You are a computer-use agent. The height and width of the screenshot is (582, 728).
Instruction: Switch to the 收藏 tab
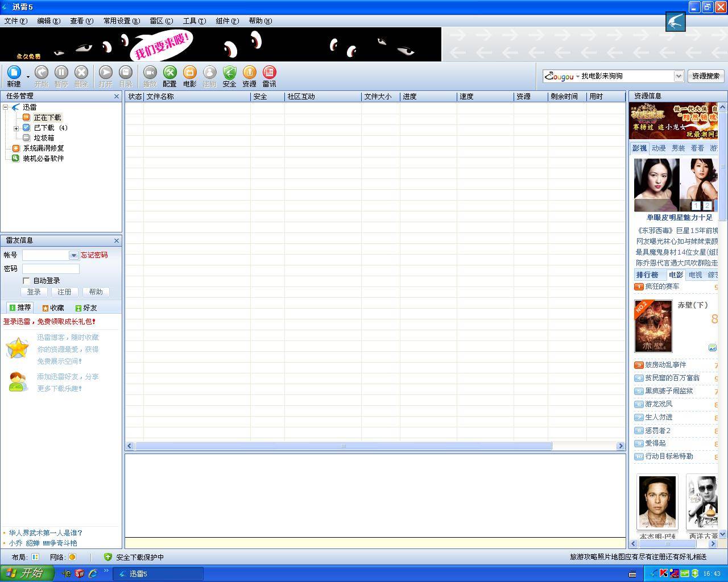pyautogui.click(x=53, y=308)
